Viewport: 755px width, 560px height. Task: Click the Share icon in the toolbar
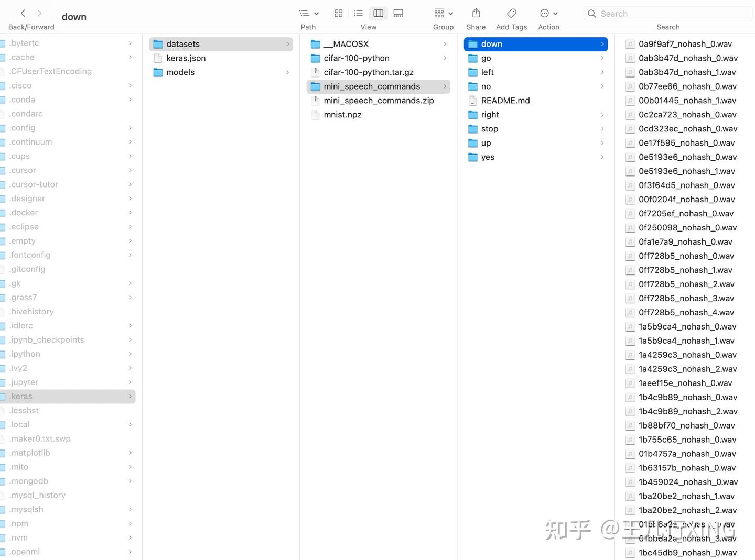[x=476, y=13]
